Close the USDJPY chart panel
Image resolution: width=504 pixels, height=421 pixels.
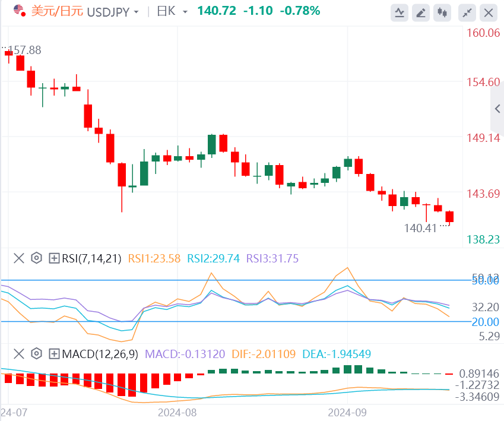[x=489, y=13]
